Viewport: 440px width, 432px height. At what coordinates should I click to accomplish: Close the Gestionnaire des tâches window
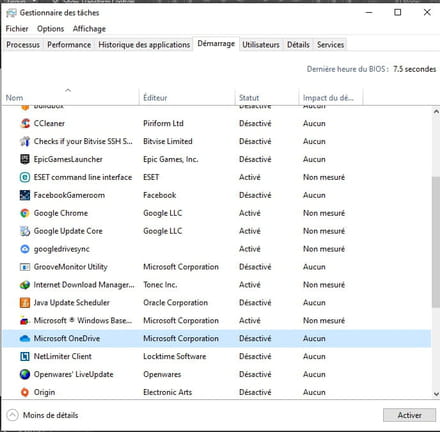427,13
